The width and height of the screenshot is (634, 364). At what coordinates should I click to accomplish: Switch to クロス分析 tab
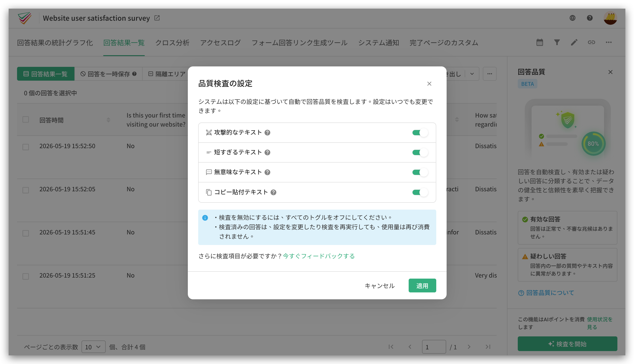172,43
